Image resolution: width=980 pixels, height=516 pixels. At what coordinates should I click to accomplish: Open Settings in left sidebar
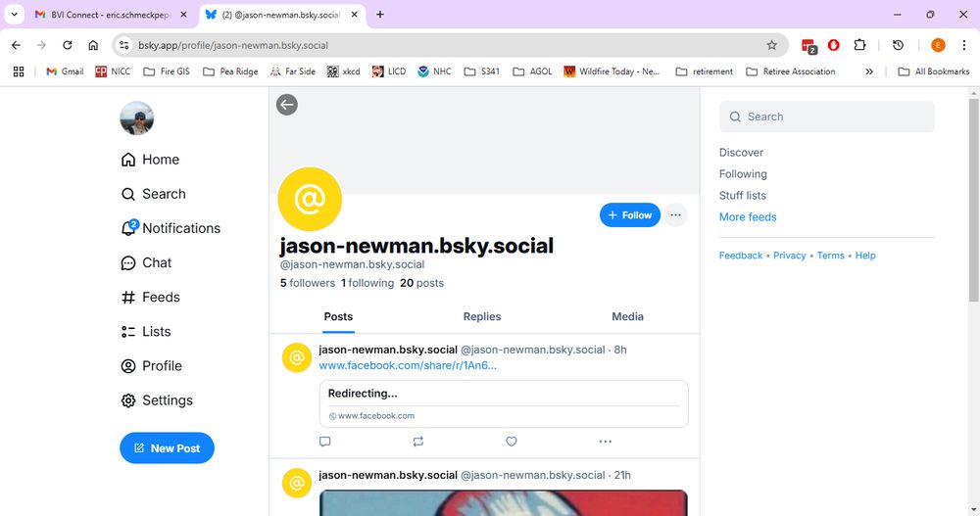[x=156, y=399]
